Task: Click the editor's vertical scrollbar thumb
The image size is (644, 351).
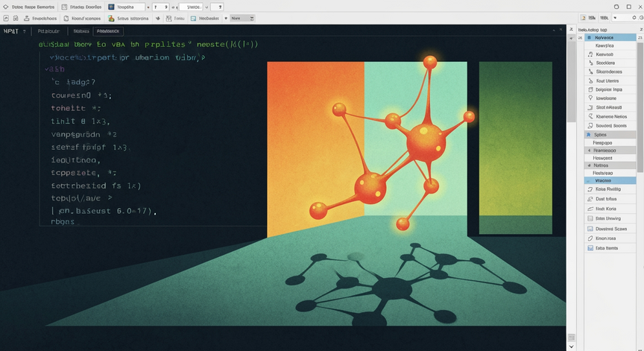Action: 571,81
